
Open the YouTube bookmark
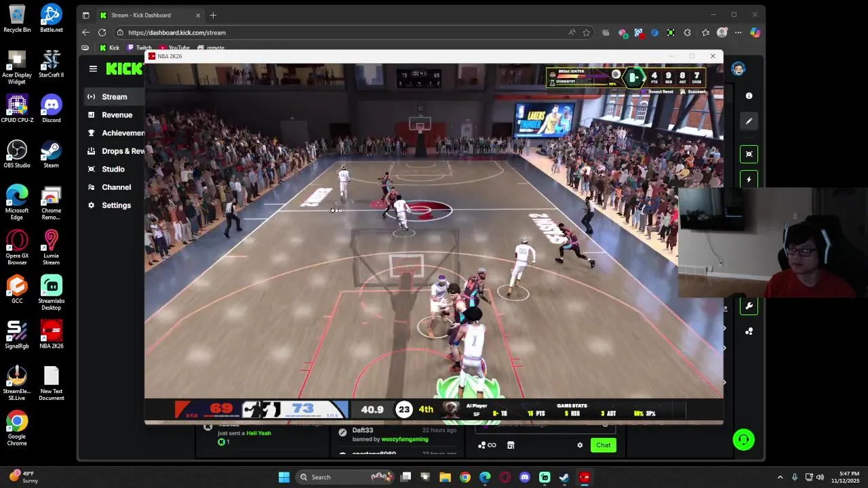coord(174,48)
